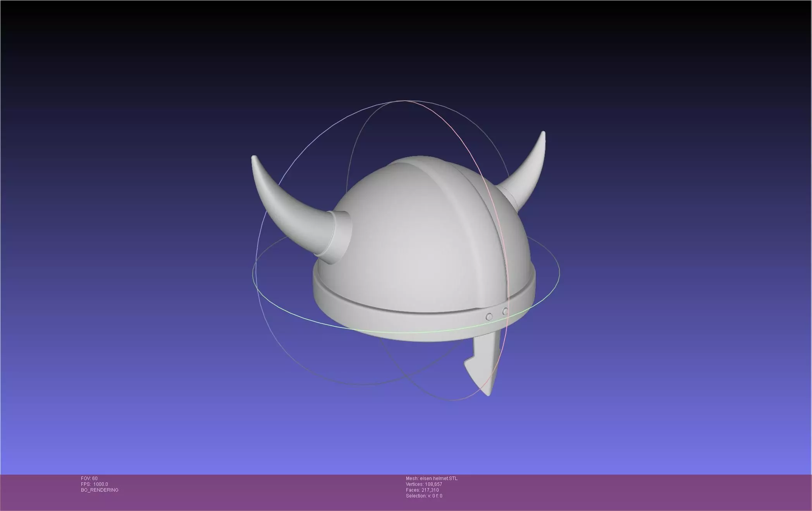Click the BO_RENDERING status label

point(100,490)
